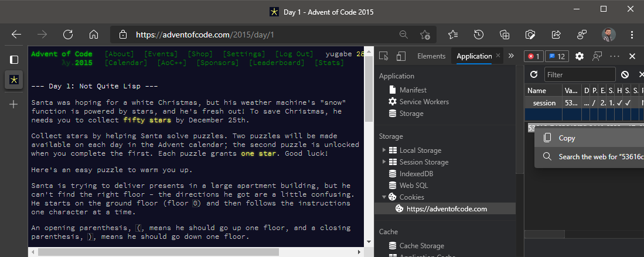Show the 12 issues badge

click(557, 56)
